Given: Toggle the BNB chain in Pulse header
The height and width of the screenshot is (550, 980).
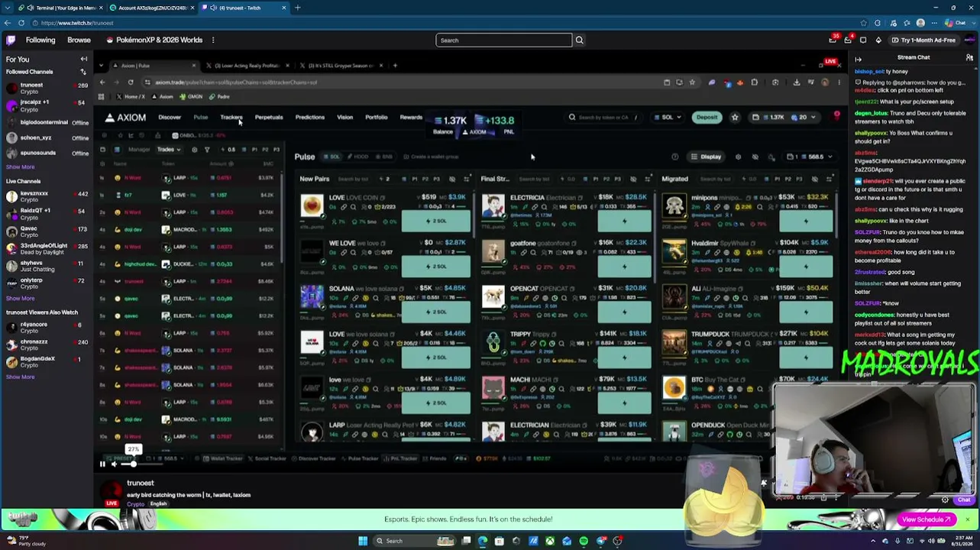Looking at the screenshot, I should click(x=385, y=157).
